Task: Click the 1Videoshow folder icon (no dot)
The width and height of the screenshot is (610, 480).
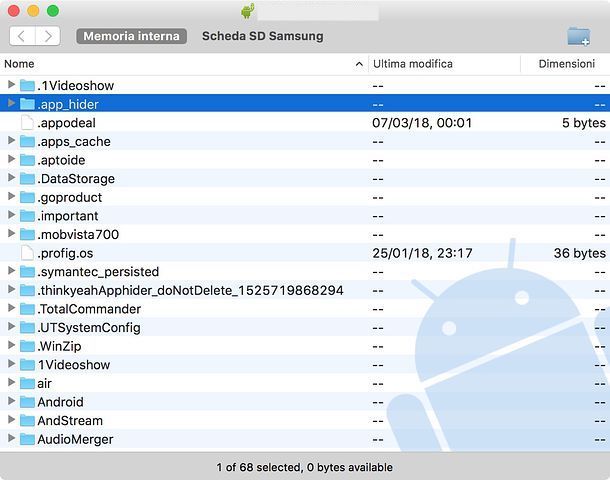Action: click(x=27, y=364)
